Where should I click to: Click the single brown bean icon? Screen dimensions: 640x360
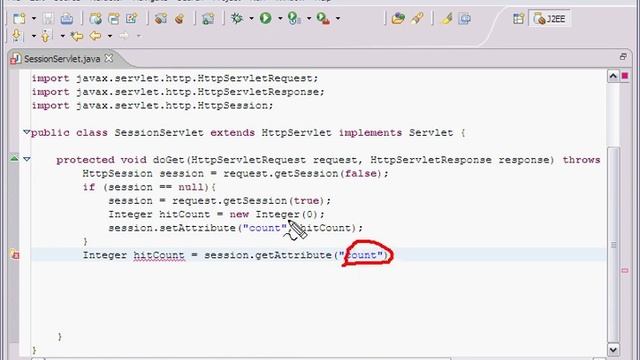click(x=180, y=18)
